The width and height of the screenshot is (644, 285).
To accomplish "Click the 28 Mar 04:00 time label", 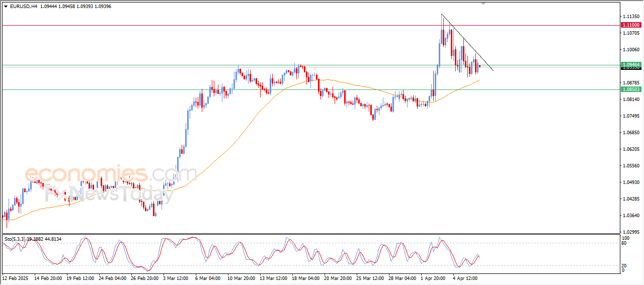I will tap(403, 277).
